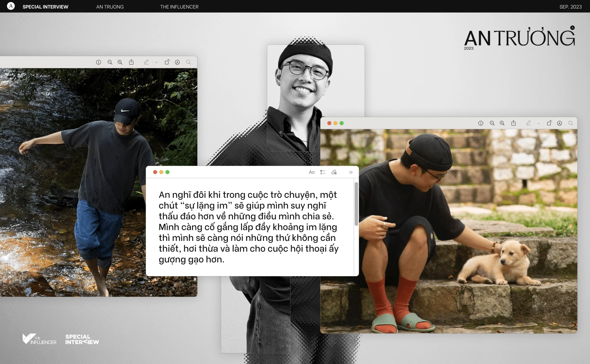Click the checklist icon in the notes window
Image resolution: width=590 pixels, height=364 pixels.
323,172
